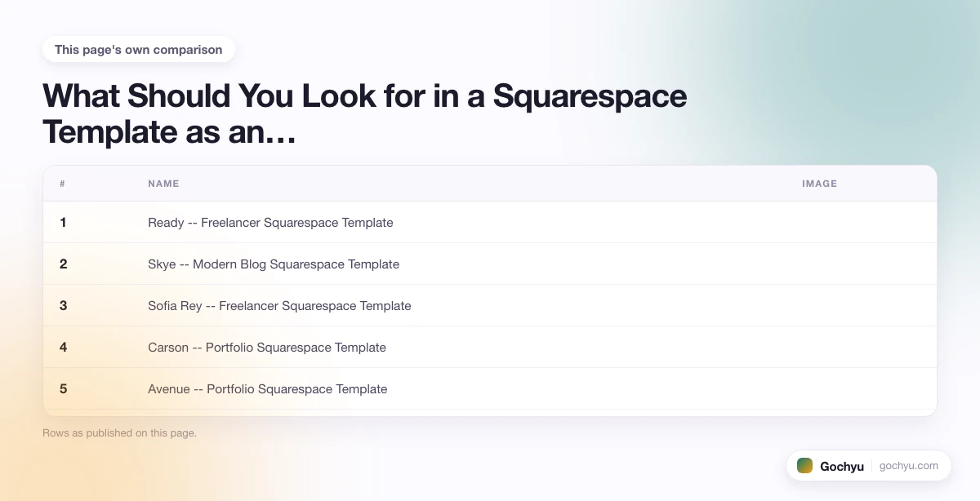Image resolution: width=980 pixels, height=501 pixels.
Task: Click the Gochyu logo icon
Action: [805, 466]
